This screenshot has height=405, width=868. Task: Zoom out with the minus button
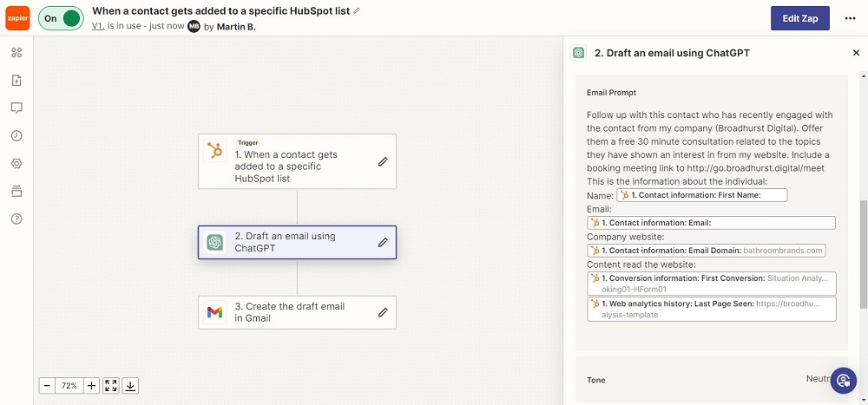(47, 386)
